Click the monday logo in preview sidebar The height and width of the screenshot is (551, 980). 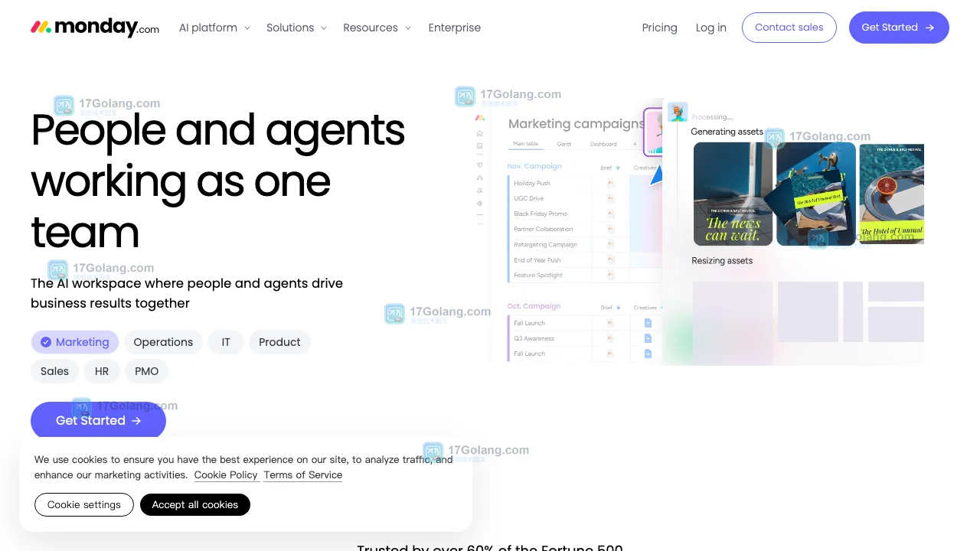(480, 118)
